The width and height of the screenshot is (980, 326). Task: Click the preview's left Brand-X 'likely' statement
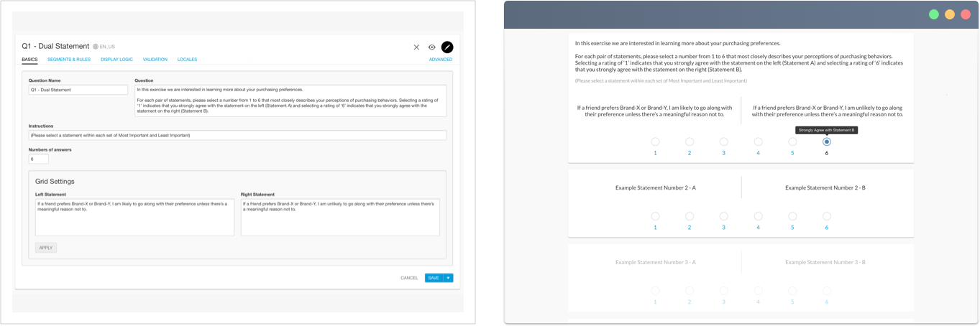(655, 111)
